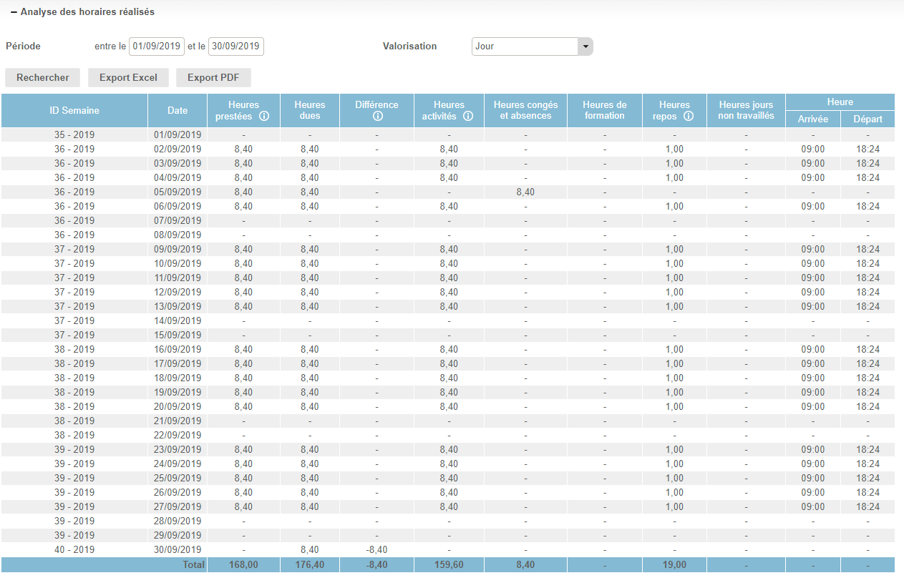The height and width of the screenshot is (588, 904).
Task: Click info icon beside Heures repos
Action: coord(689,116)
